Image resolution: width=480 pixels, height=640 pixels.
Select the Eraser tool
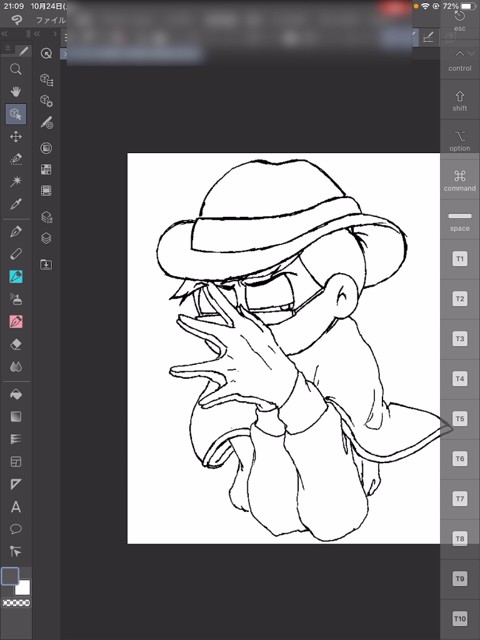16,344
